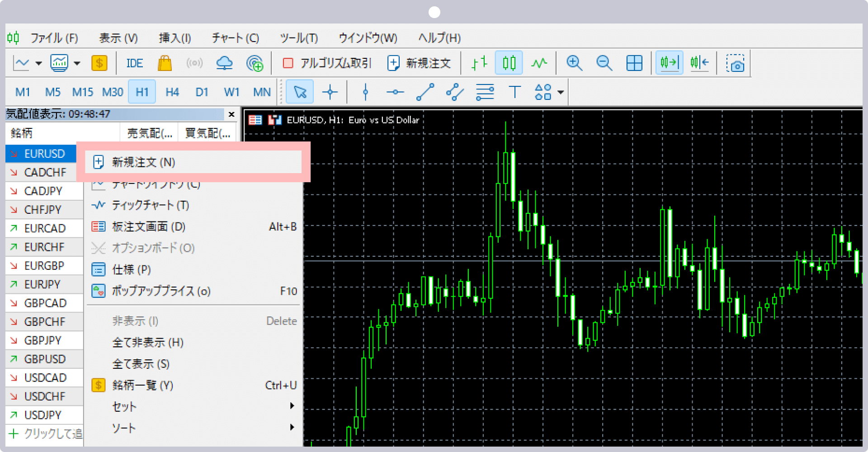The image size is (868, 452).
Task: Toggle chart auto scroll to end
Action: (670, 63)
